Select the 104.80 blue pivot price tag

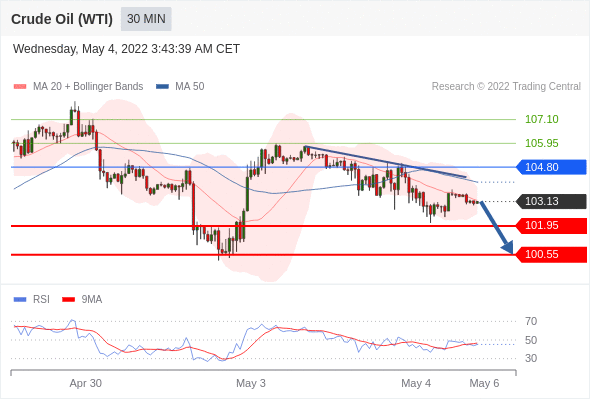[x=551, y=167]
